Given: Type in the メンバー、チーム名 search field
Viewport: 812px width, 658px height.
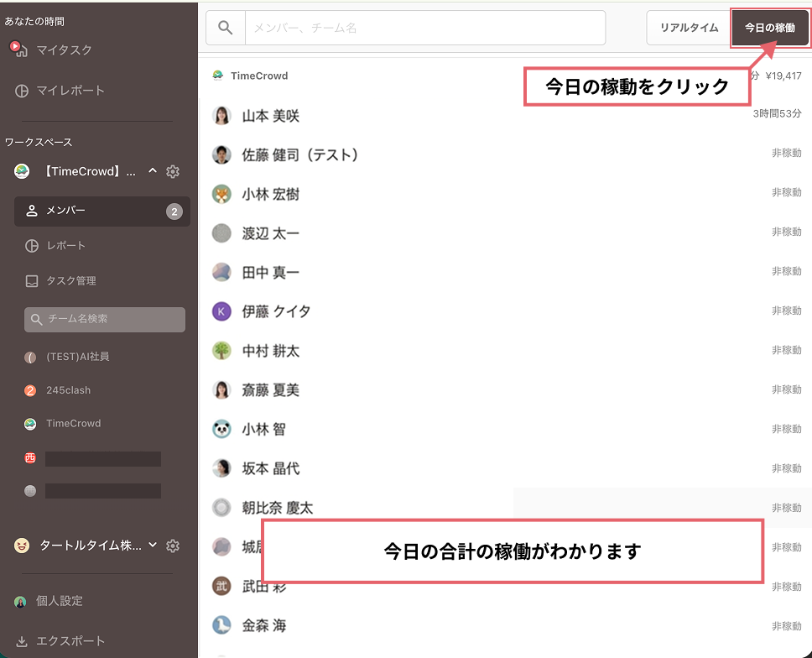Looking at the screenshot, I should point(424,28).
